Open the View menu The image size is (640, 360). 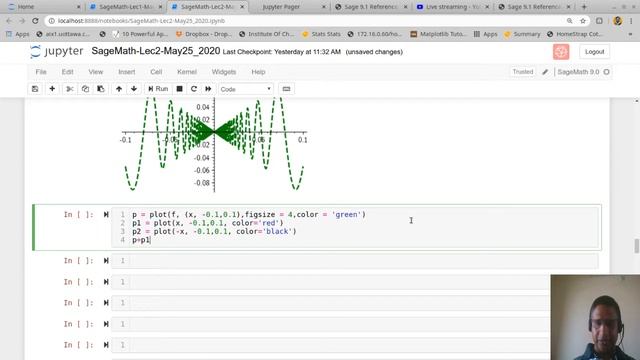[96, 72]
